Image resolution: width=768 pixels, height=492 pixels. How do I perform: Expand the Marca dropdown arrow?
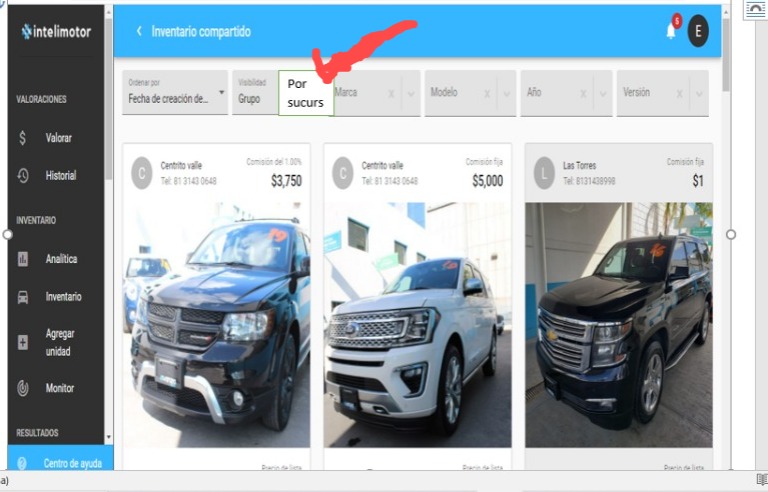pyautogui.click(x=410, y=93)
